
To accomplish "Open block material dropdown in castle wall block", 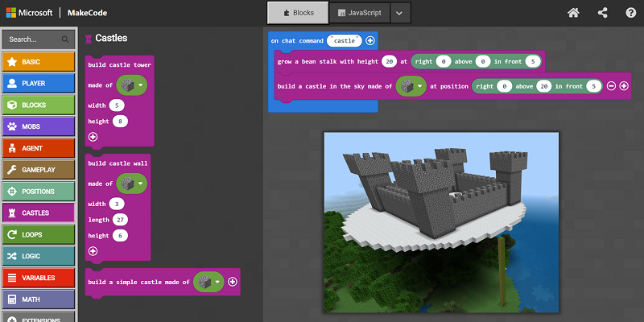I will coord(131,184).
